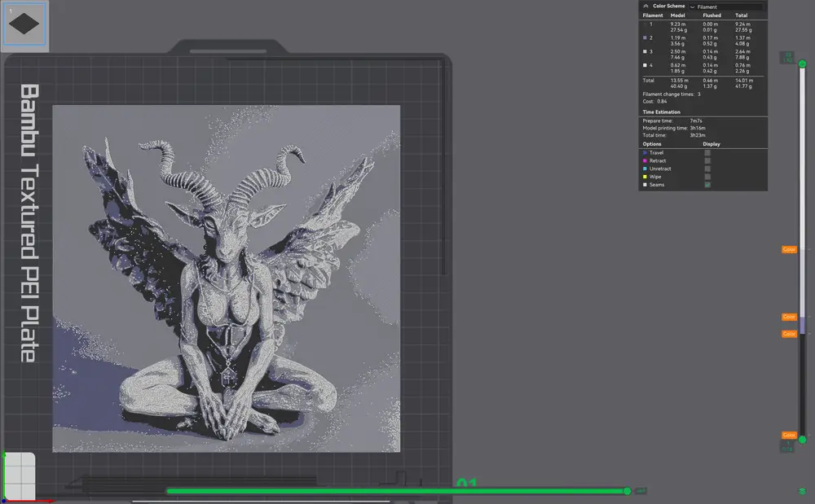
Task: Click the Total time 3h23m value
Action: [698, 135]
